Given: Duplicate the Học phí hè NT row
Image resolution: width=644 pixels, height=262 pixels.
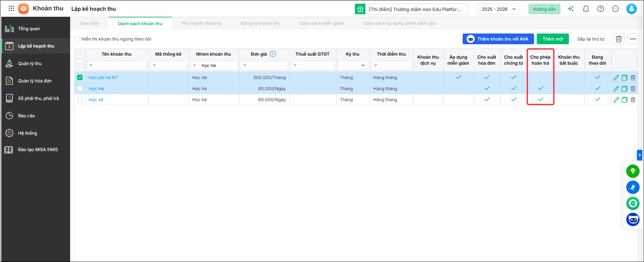Looking at the screenshot, I should [x=625, y=78].
